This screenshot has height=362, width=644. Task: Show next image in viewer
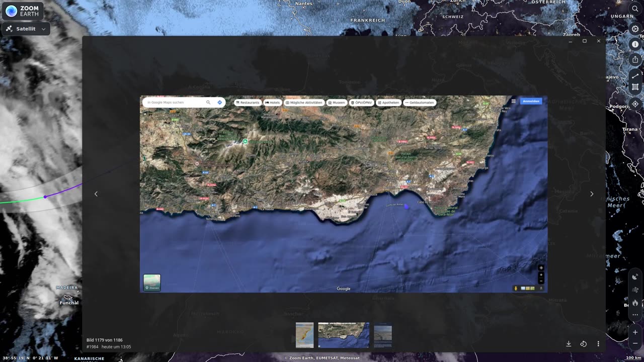[592, 194]
